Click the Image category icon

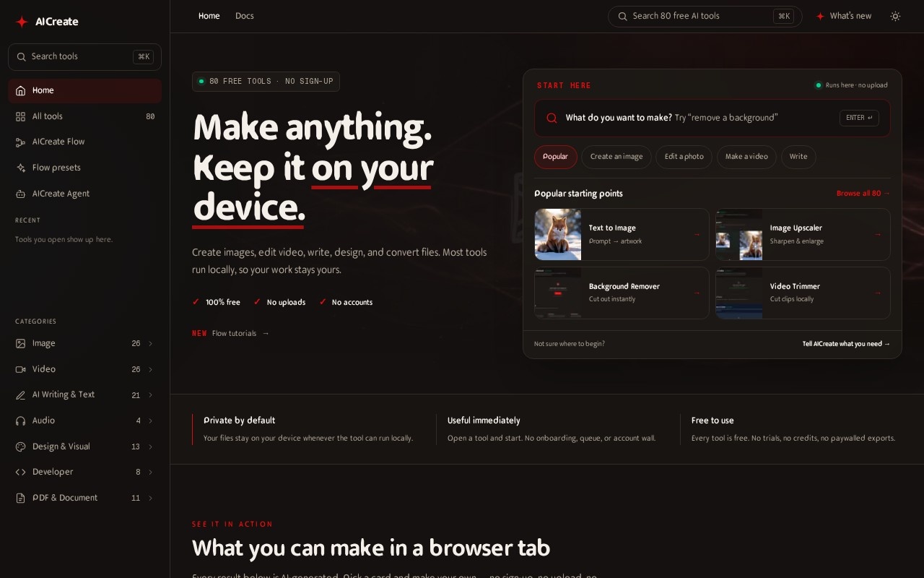click(x=20, y=343)
